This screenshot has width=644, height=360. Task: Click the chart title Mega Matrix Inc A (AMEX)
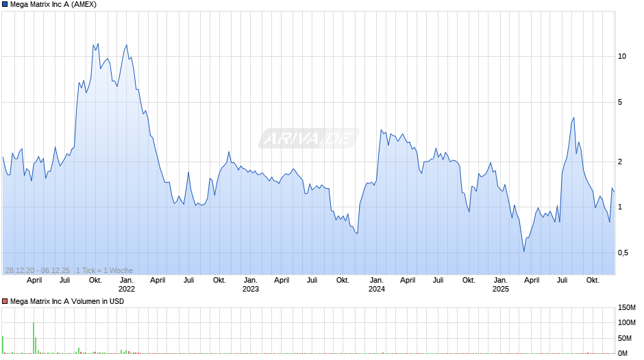tap(53, 5)
